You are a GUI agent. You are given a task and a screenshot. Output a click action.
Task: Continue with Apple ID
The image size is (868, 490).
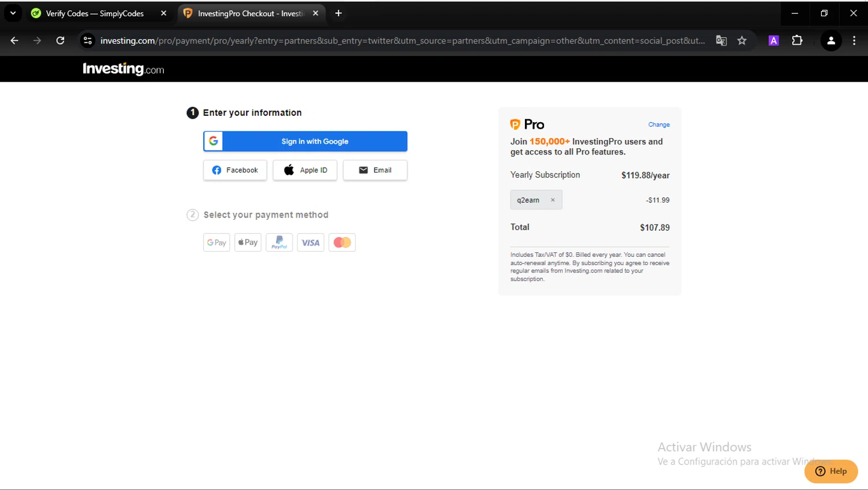tap(305, 170)
